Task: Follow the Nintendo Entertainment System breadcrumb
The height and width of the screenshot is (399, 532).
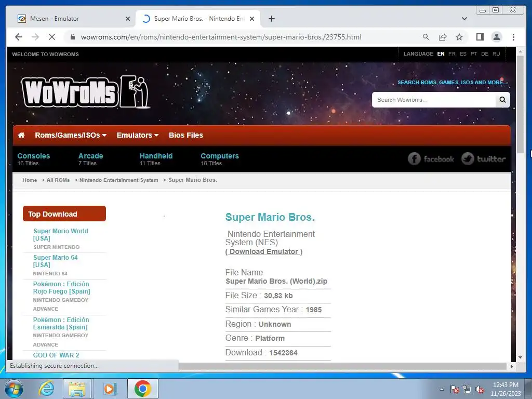Action: click(119, 180)
